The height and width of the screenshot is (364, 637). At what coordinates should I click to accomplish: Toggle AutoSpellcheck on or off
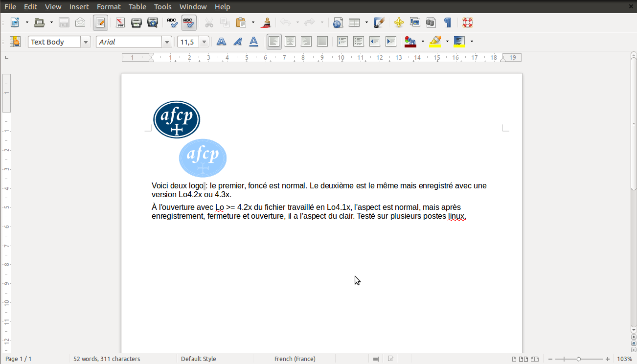point(188,23)
